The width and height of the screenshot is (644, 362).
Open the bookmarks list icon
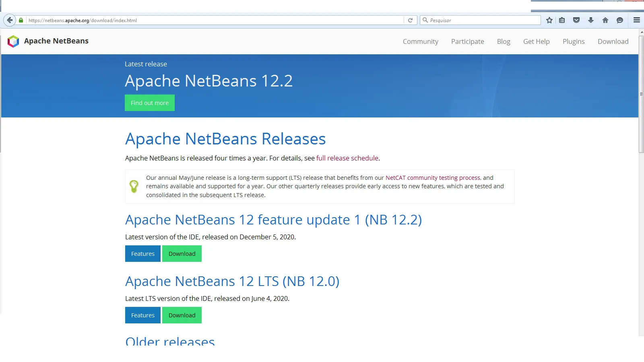pyautogui.click(x=562, y=20)
